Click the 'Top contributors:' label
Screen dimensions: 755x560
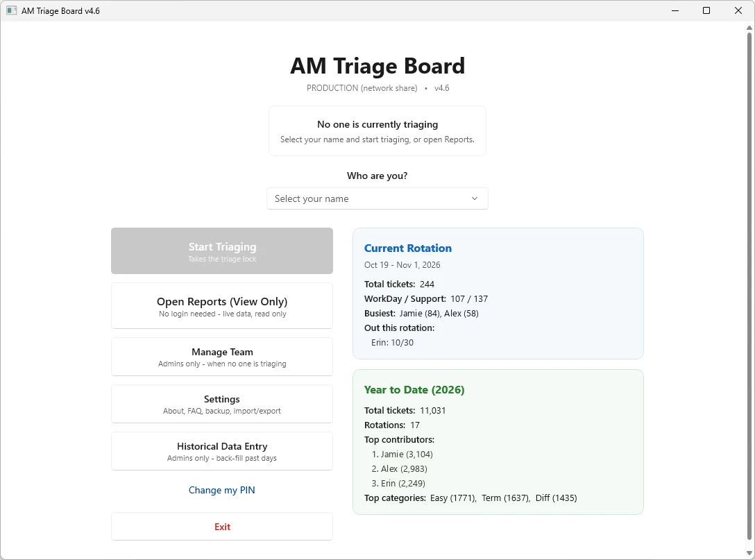pyautogui.click(x=399, y=440)
